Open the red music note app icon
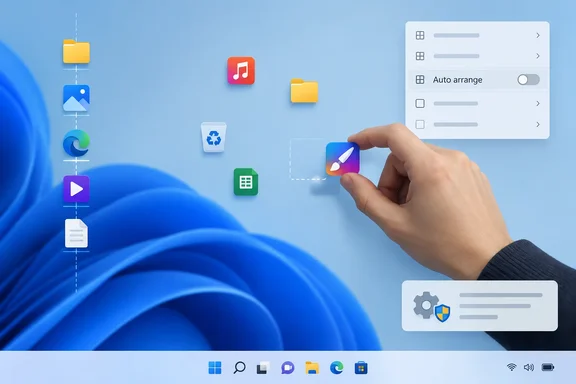 pos(241,71)
